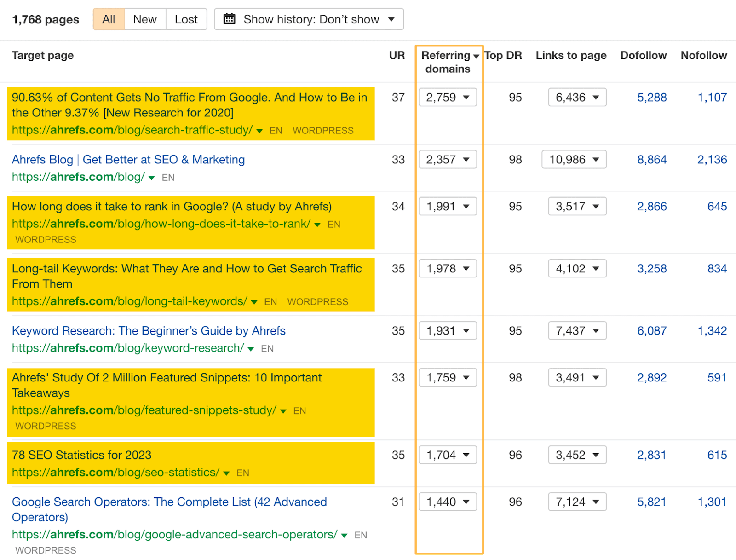736x560 pixels.
Task: Expand the URL caret for long-tail-keywords page
Action: pos(253,302)
